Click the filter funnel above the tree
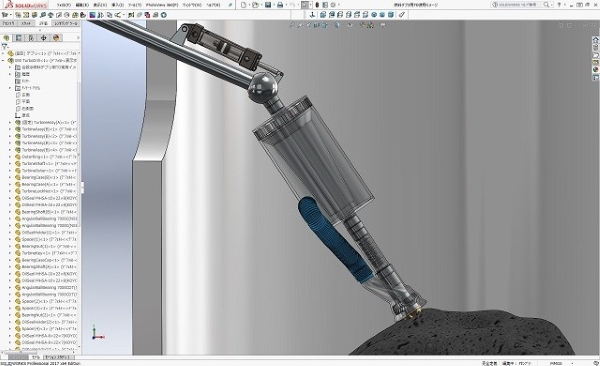 pyautogui.click(x=5, y=46)
